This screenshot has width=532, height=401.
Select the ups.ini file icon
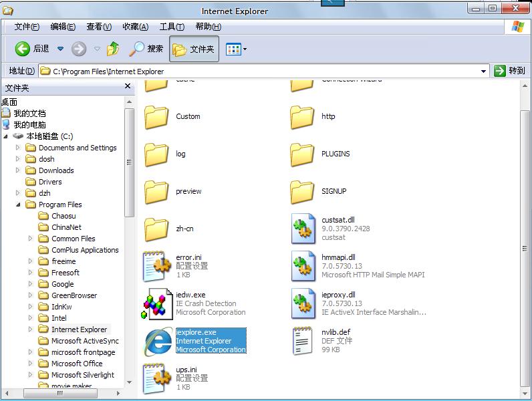point(157,378)
